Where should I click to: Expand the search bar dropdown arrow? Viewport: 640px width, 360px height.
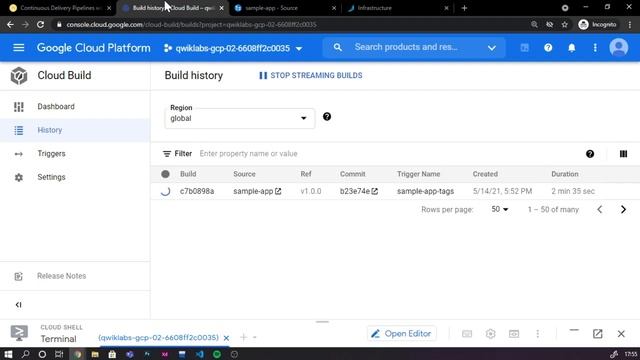(492, 48)
